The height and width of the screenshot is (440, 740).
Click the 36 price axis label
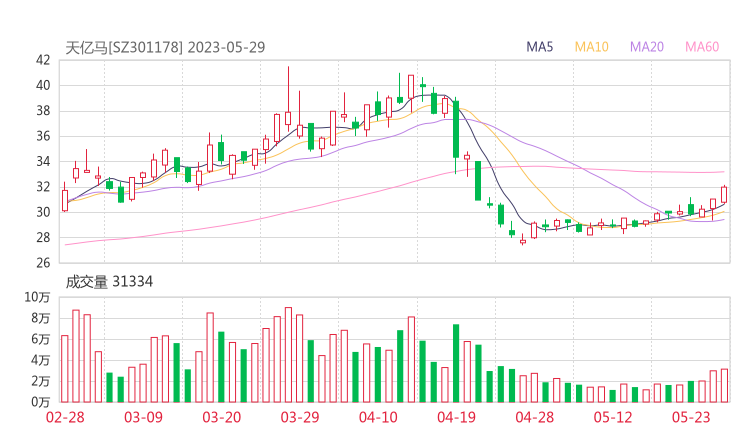[43, 136]
